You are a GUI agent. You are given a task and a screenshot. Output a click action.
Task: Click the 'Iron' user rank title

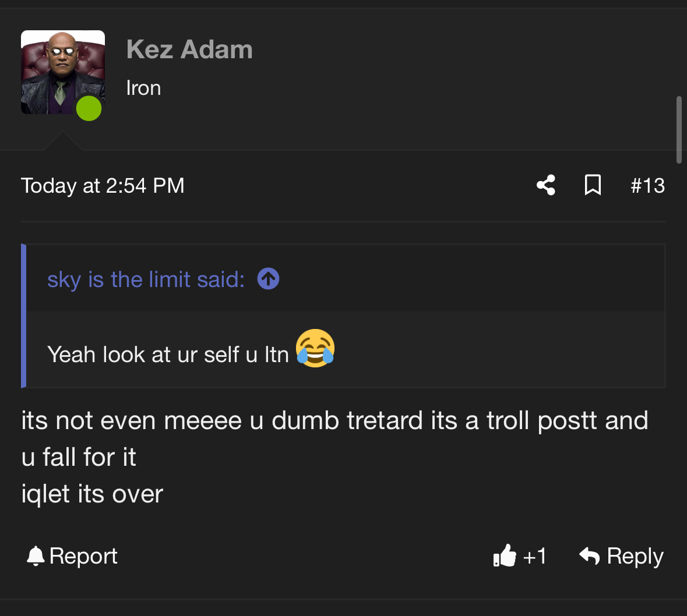(143, 88)
